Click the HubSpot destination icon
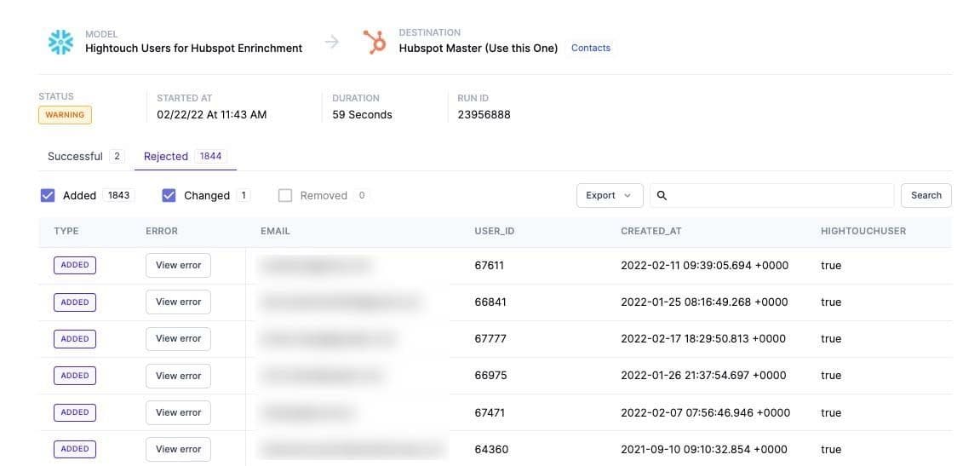Viewport: 980px width, 466px height. (x=374, y=42)
